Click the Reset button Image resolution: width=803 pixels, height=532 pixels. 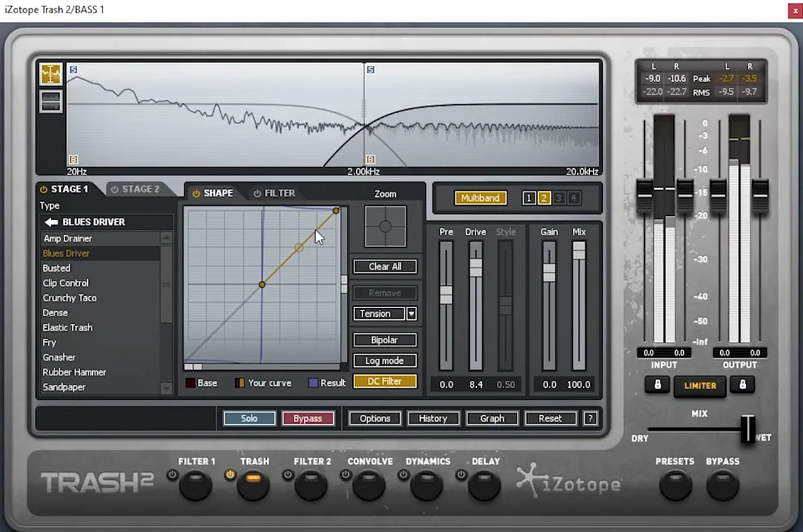[550, 418]
